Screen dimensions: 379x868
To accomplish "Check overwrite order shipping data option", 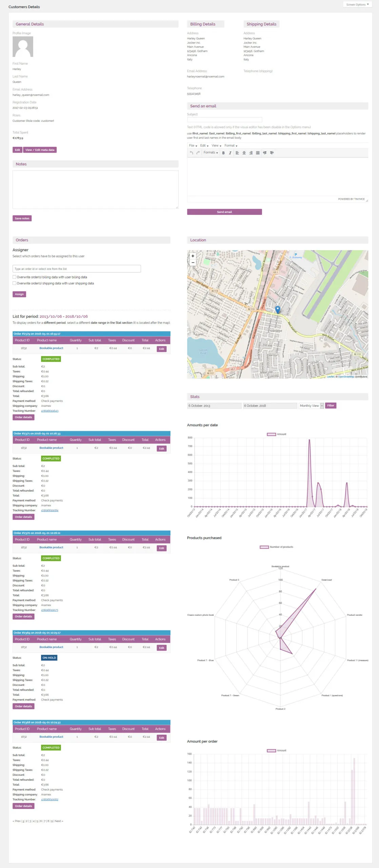I will click(15, 283).
